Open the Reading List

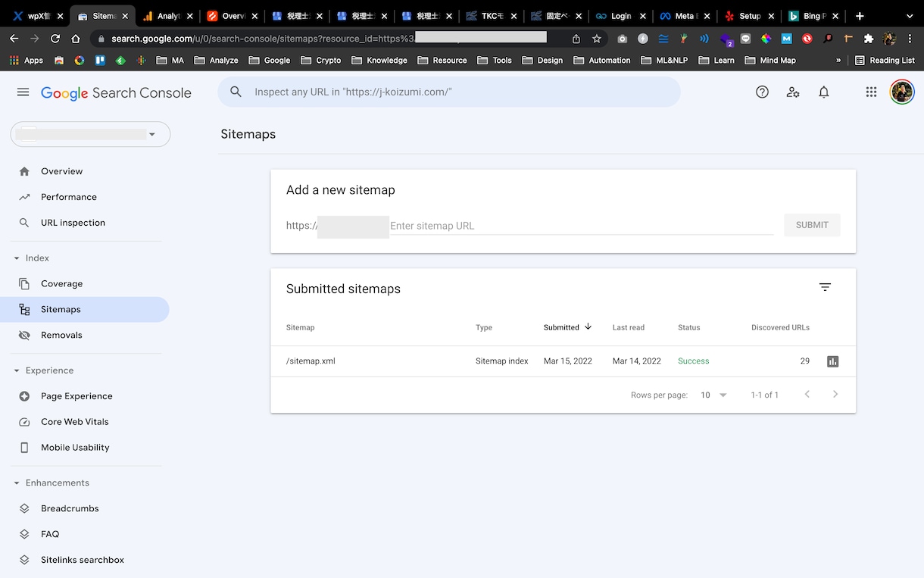[x=885, y=60]
